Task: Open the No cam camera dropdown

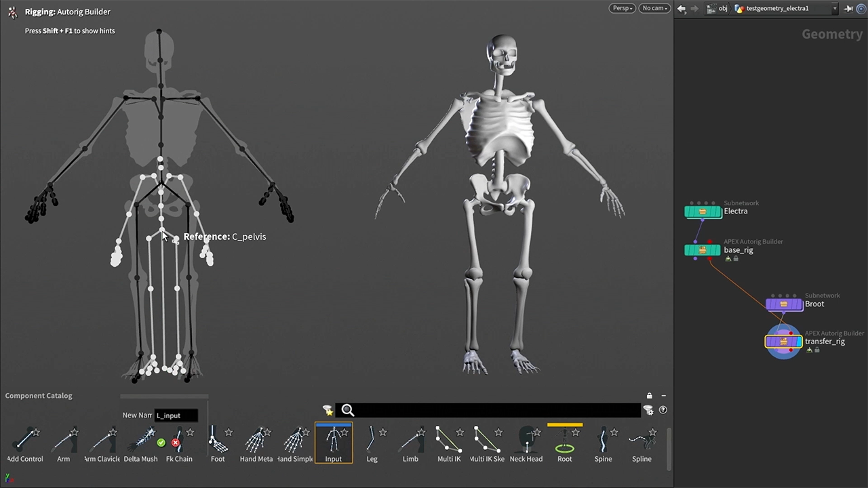Action: pyautogui.click(x=654, y=8)
